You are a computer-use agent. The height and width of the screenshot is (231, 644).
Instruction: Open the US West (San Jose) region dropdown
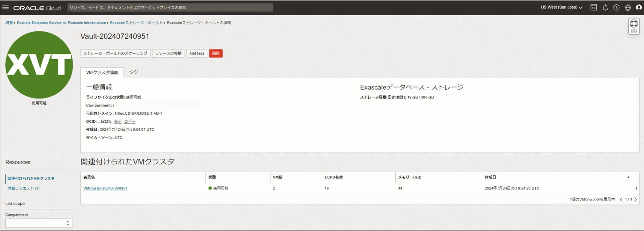[x=561, y=8]
